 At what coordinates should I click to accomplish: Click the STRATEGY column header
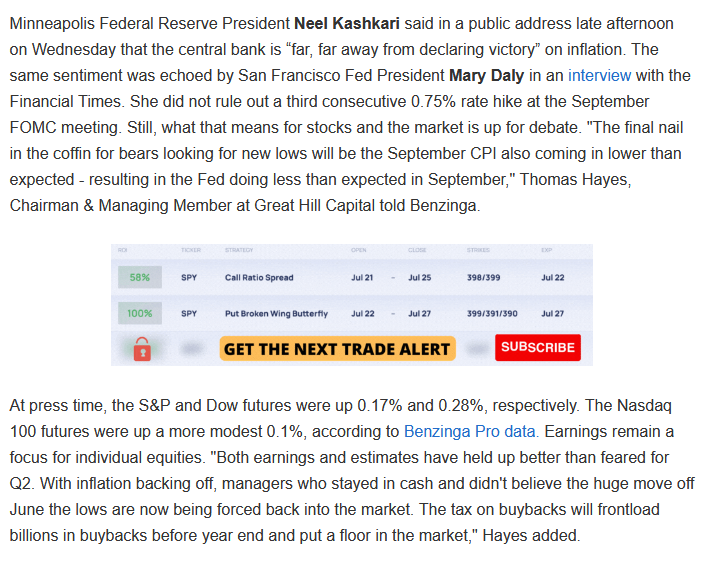pyautogui.click(x=239, y=250)
